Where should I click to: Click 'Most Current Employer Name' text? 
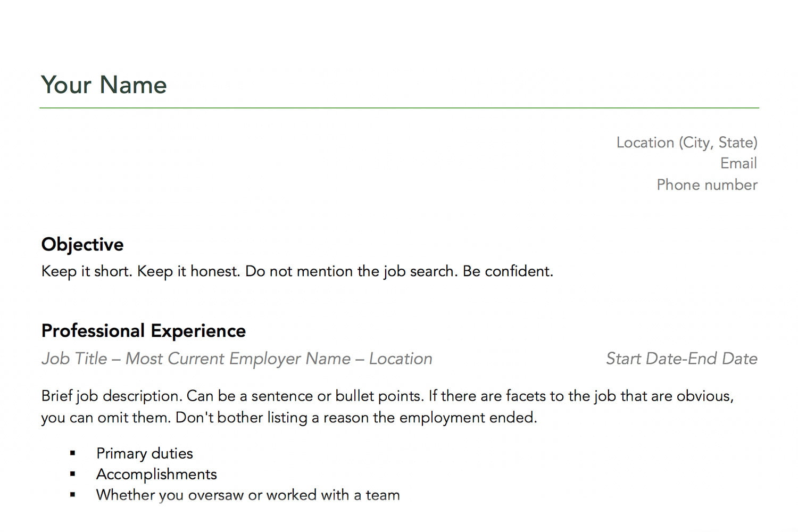pyautogui.click(x=238, y=359)
